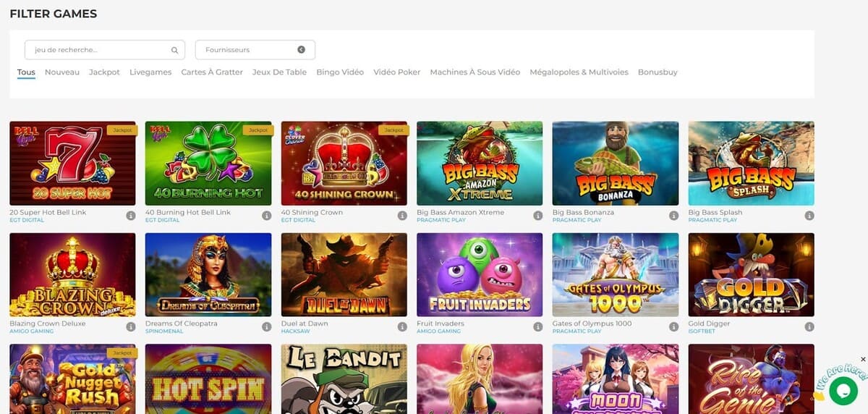Image resolution: width=868 pixels, height=414 pixels.
Task: Show info for Big Bass Bonanza
Action: (673, 216)
